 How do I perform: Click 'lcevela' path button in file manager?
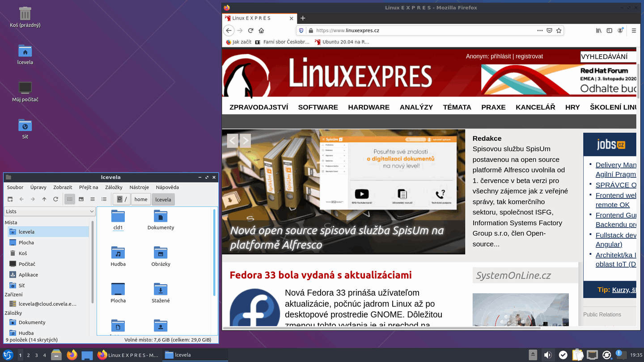coord(163,199)
